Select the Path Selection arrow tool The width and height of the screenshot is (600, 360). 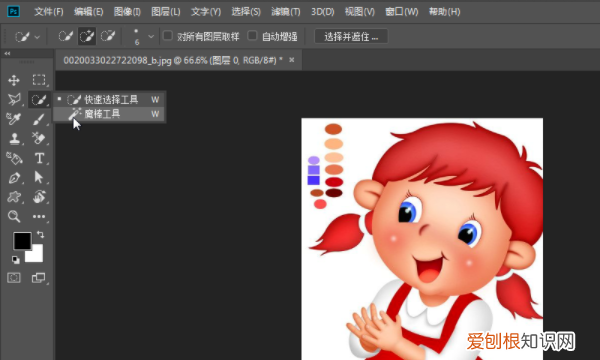[39, 177]
